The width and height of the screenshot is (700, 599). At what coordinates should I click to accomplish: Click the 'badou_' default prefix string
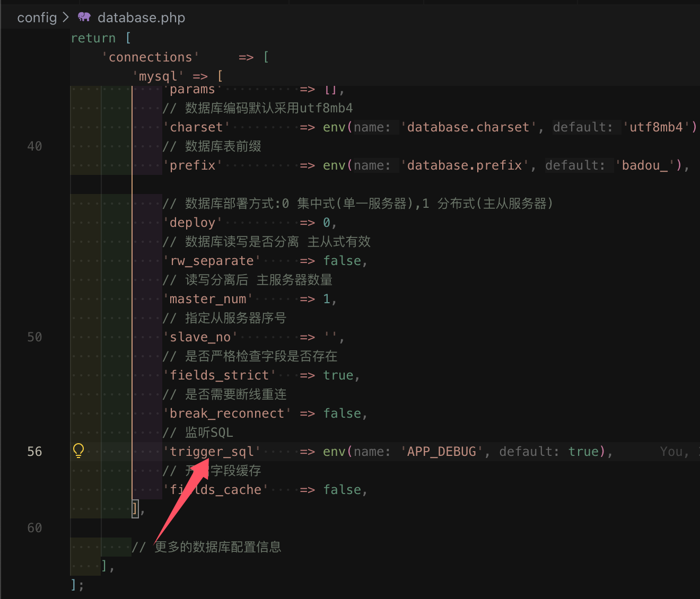coord(644,165)
